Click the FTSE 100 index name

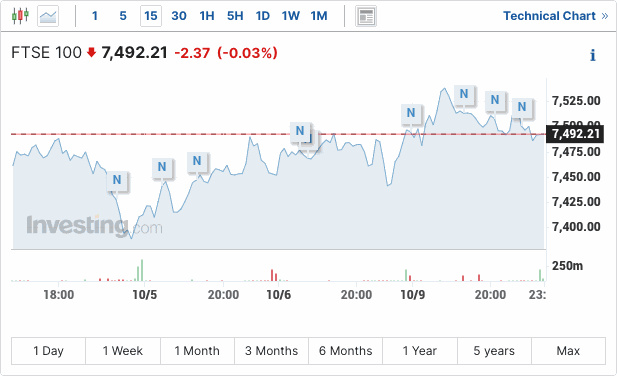coord(46,53)
